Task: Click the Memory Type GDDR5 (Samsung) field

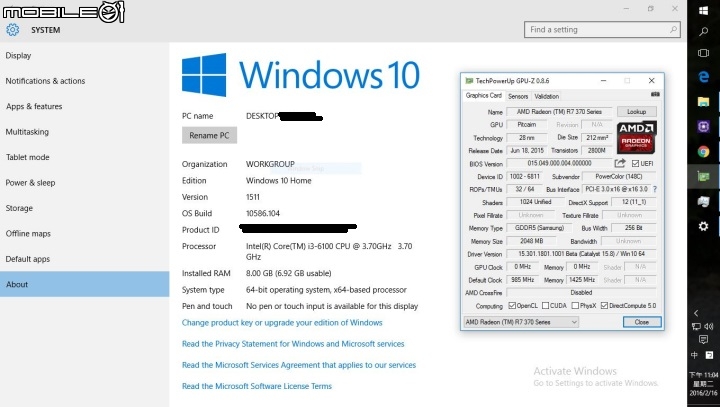Action: 538,228
